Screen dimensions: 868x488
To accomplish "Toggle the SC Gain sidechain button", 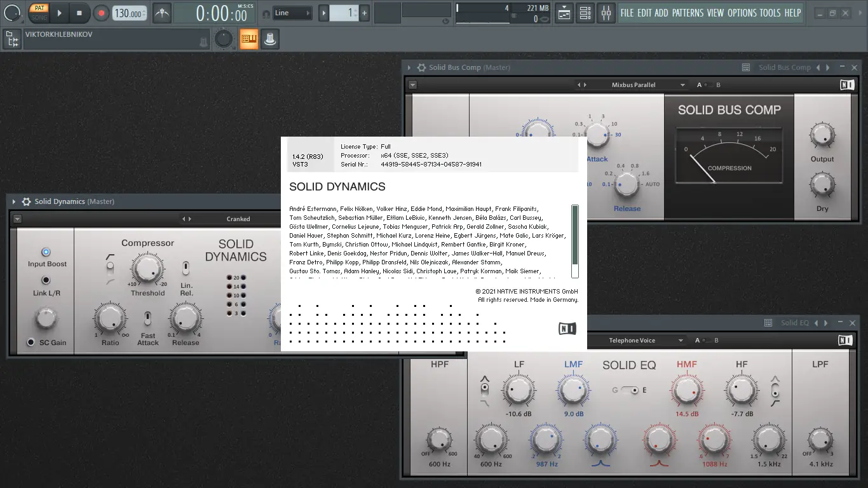I will click(31, 342).
